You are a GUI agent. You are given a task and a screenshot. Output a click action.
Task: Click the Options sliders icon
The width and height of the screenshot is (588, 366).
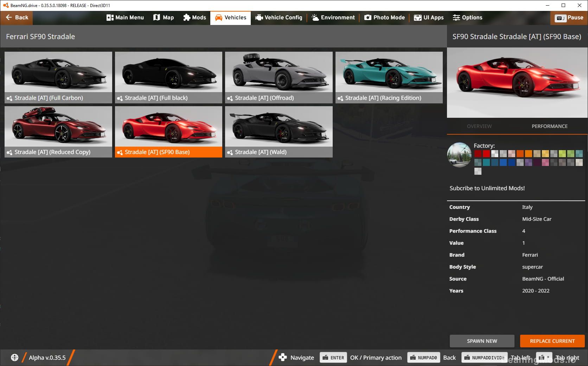click(x=456, y=18)
